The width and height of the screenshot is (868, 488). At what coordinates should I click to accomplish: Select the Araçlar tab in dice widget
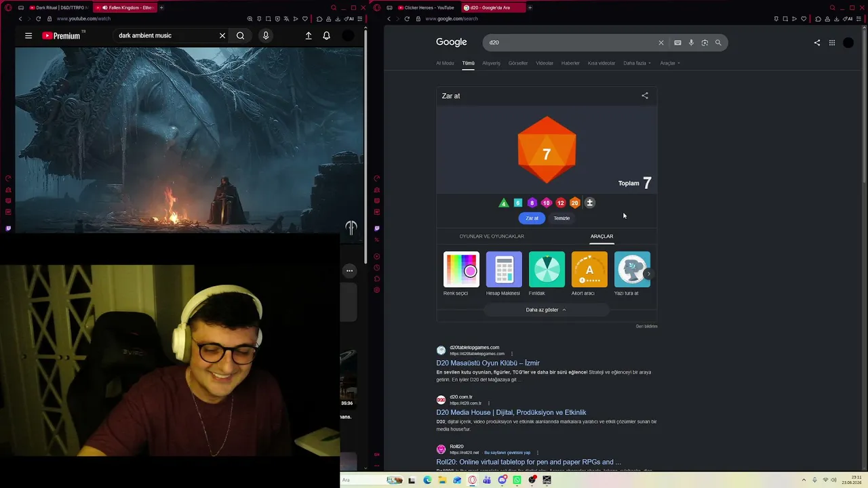click(601, 237)
